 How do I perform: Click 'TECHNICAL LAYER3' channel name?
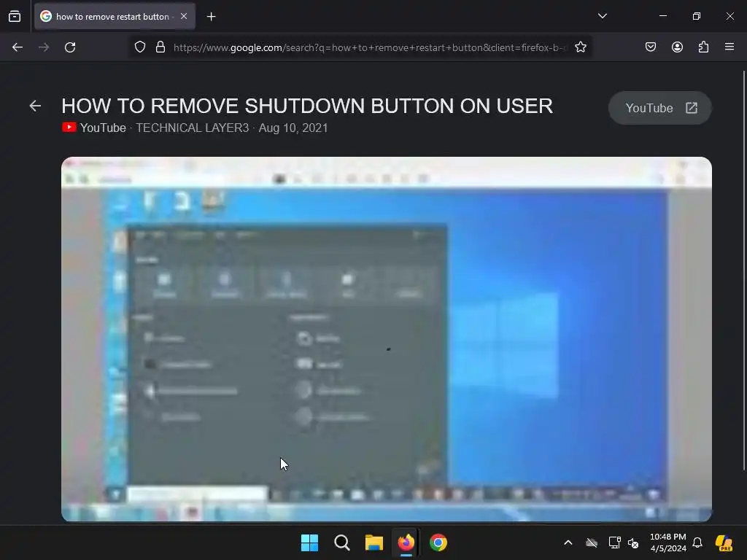pos(193,128)
